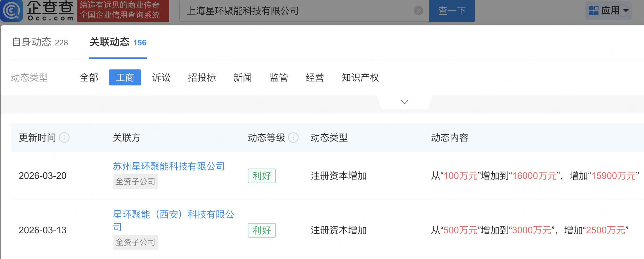Filter by 全部 dynamic type
644x259 pixels.
[89, 77]
